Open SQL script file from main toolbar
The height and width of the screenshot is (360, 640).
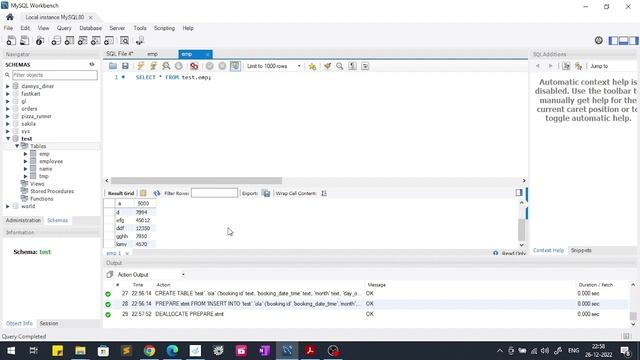(24, 40)
